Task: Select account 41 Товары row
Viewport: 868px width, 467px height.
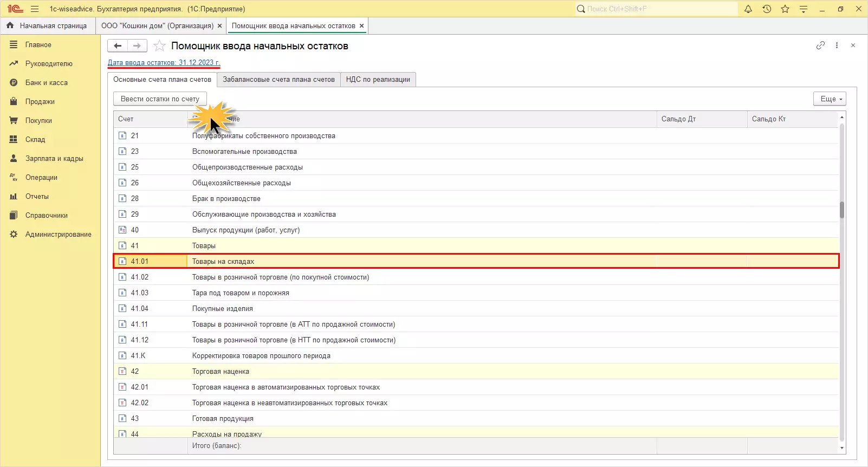Action: (x=476, y=246)
